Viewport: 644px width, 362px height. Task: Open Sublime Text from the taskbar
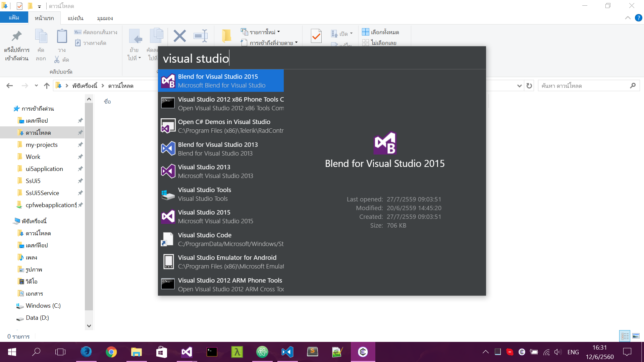coord(312,352)
